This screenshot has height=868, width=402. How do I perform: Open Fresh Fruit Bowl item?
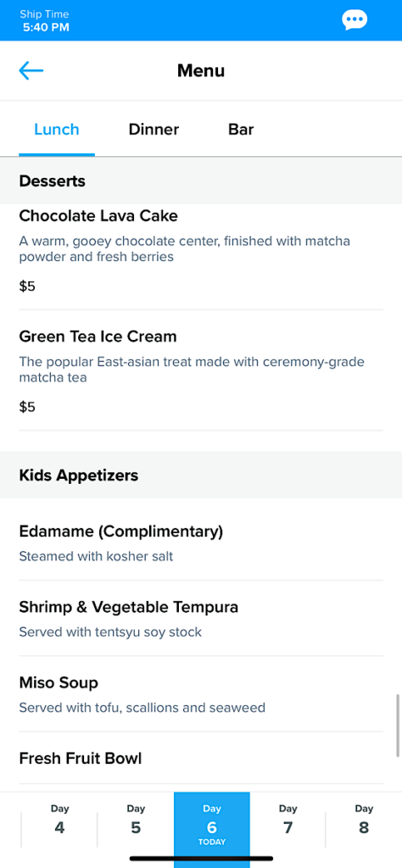click(201, 759)
